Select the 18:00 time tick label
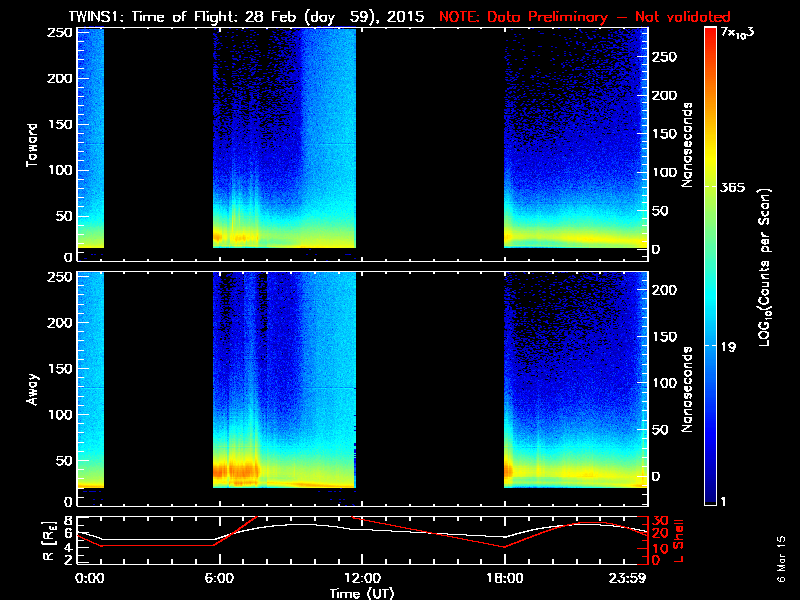The image size is (800, 600). pos(504,578)
